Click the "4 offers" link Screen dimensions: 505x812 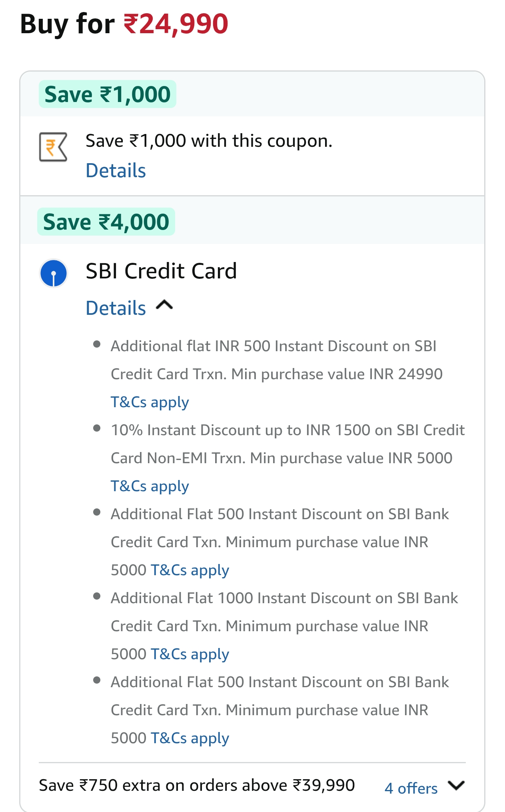(x=411, y=788)
